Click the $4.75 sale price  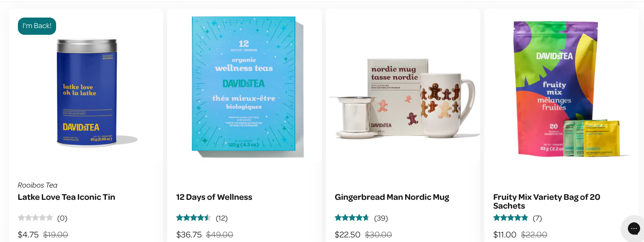point(28,235)
